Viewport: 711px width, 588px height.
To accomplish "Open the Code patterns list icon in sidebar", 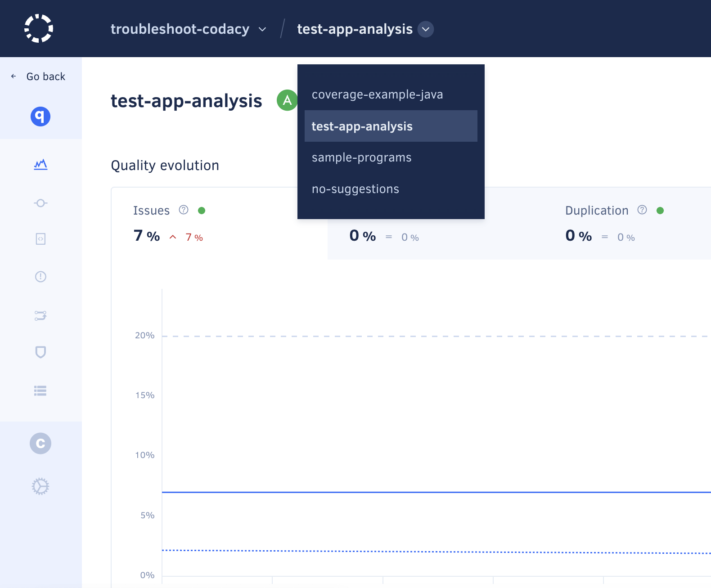I will [40, 391].
